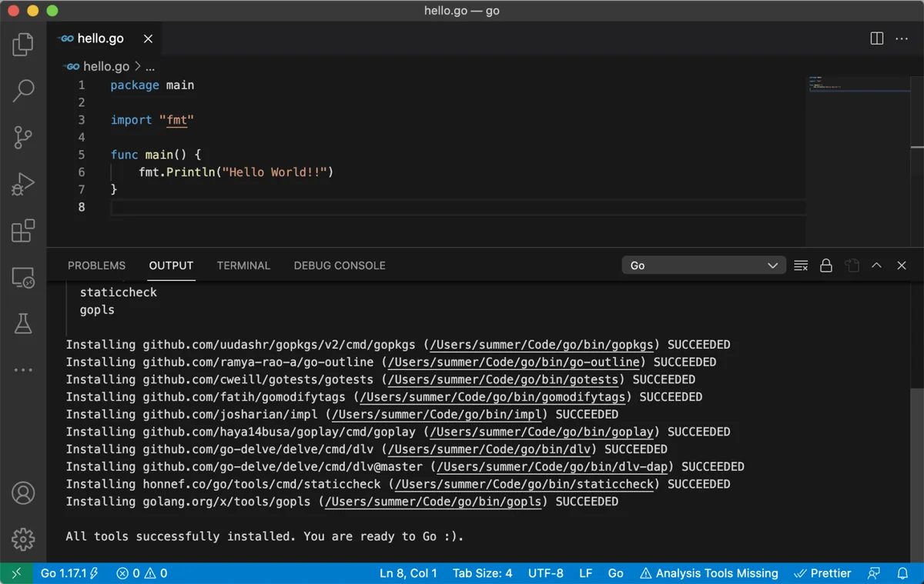Expand the breadcrumb ellipsis after hello.go

pos(150,67)
